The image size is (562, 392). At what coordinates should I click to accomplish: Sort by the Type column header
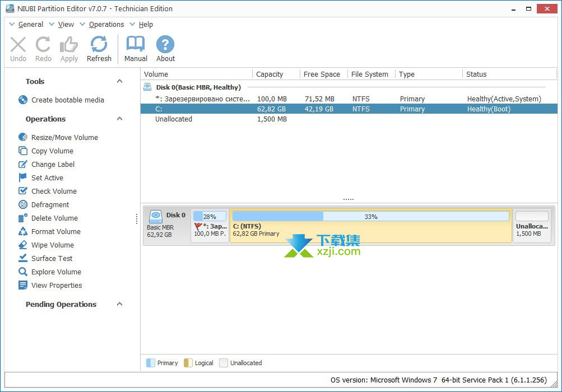point(429,74)
